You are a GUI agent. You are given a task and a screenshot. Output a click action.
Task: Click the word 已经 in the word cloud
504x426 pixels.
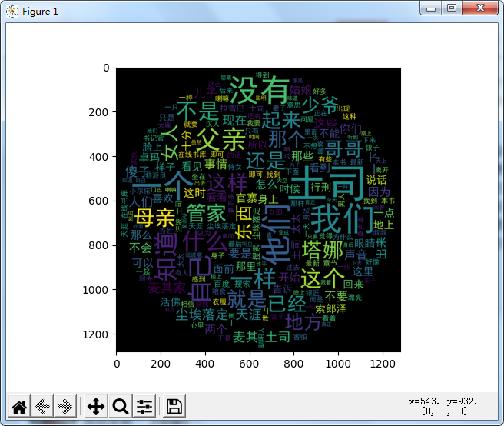pyautogui.click(x=287, y=303)
